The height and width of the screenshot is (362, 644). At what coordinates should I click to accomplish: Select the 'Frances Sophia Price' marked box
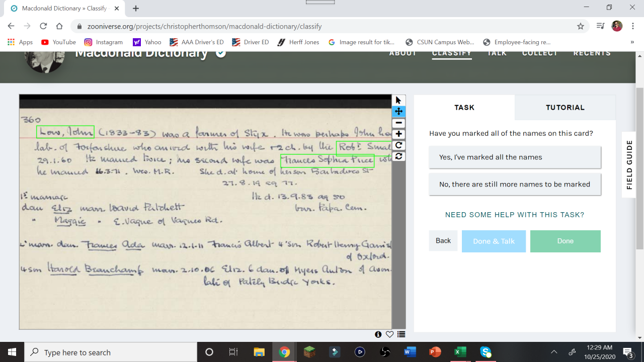tap(327, 160)
